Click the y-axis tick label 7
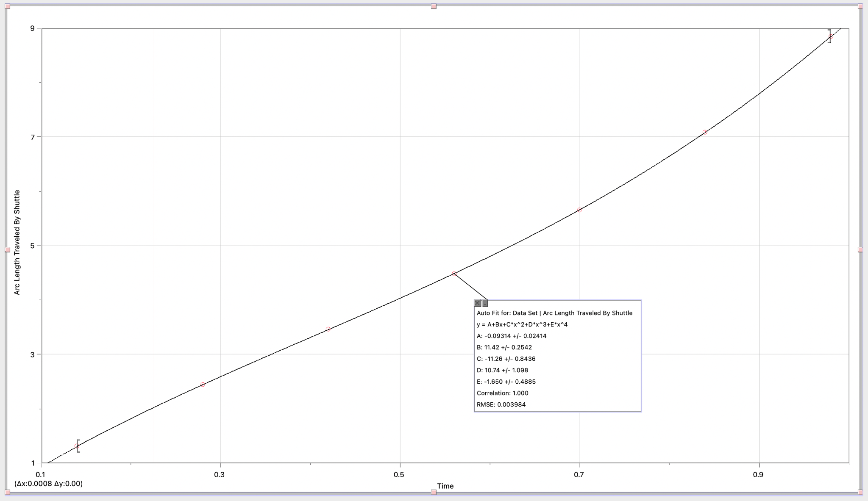This screenshot has height=501, width=868. point(32,137)
